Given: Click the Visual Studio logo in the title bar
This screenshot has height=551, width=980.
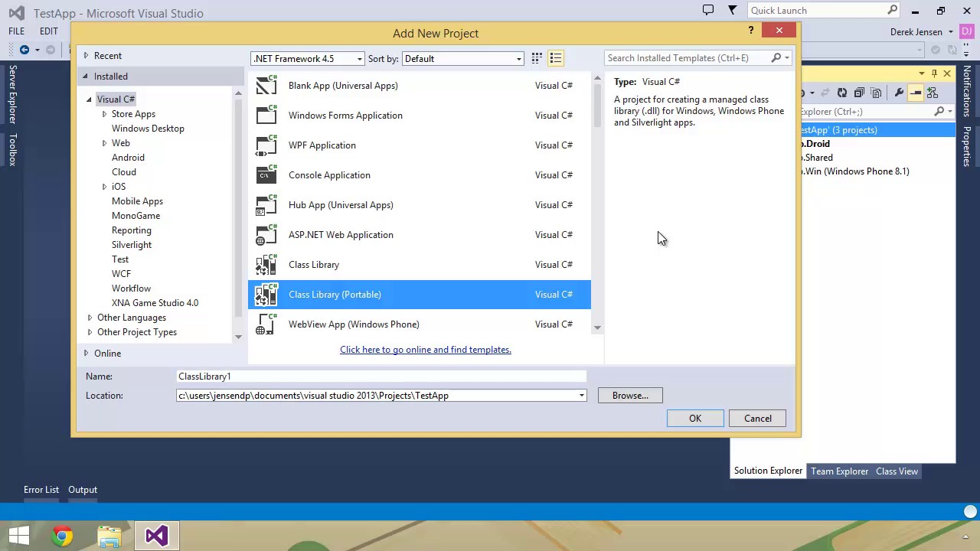Looking at the screenshot, I should coord(16,13).
